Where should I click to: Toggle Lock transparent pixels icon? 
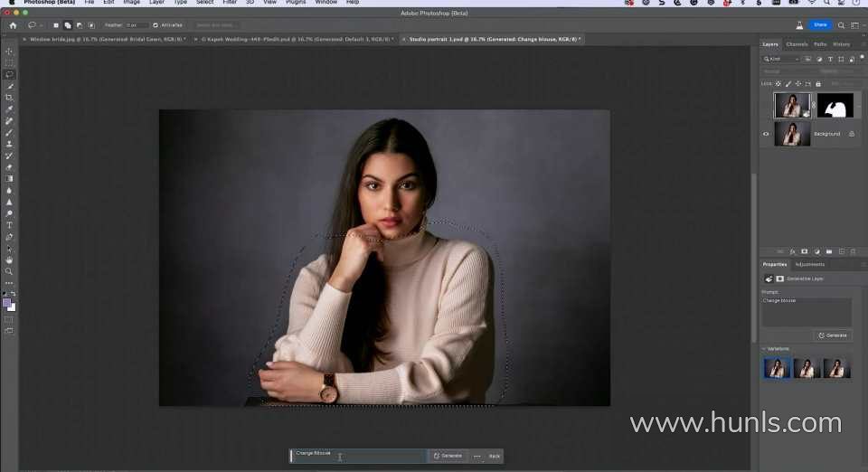778,83
